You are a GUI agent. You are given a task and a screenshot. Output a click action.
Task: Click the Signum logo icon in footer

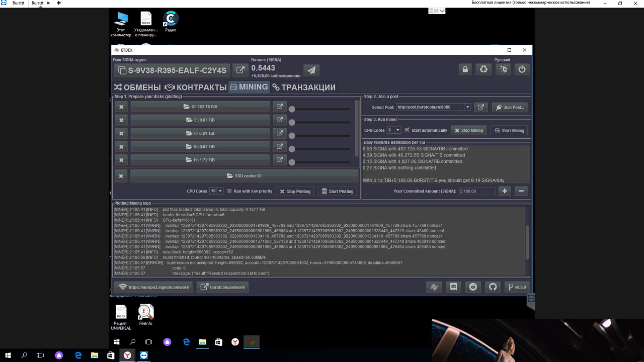pyautogui.click(x=434, y=287)
